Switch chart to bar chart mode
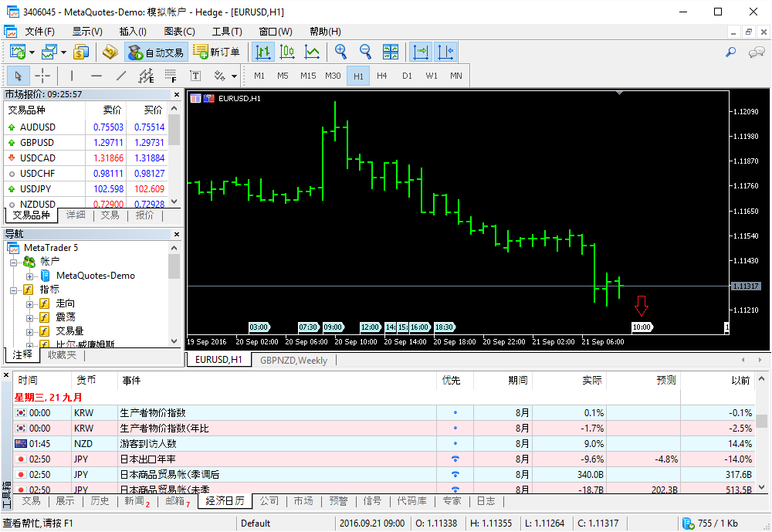 point(263,52)
